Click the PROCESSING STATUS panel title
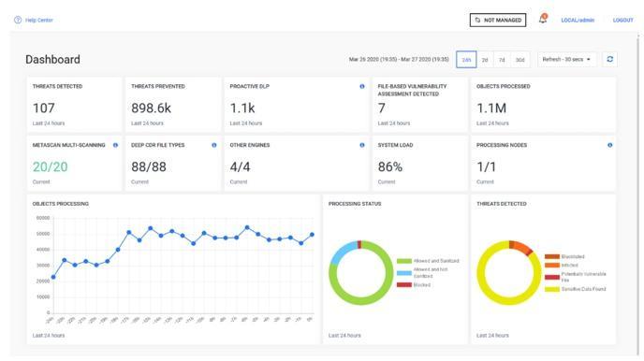 pos(355,204)
